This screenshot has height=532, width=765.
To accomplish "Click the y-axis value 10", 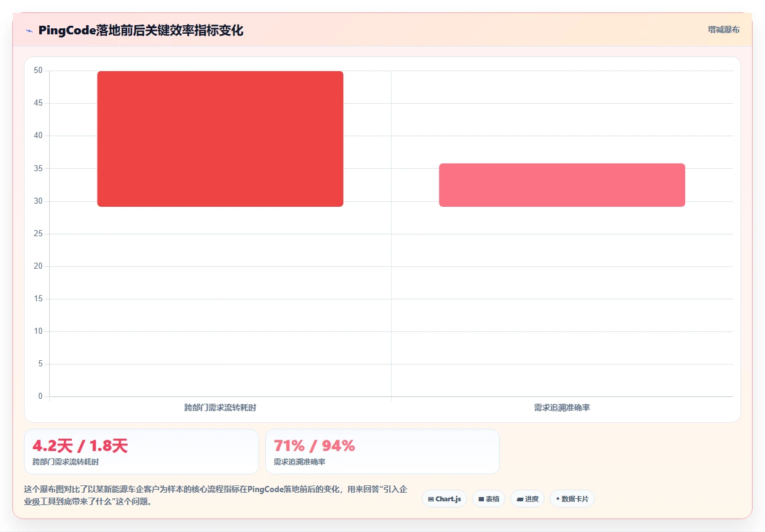I will click(38, 331).
